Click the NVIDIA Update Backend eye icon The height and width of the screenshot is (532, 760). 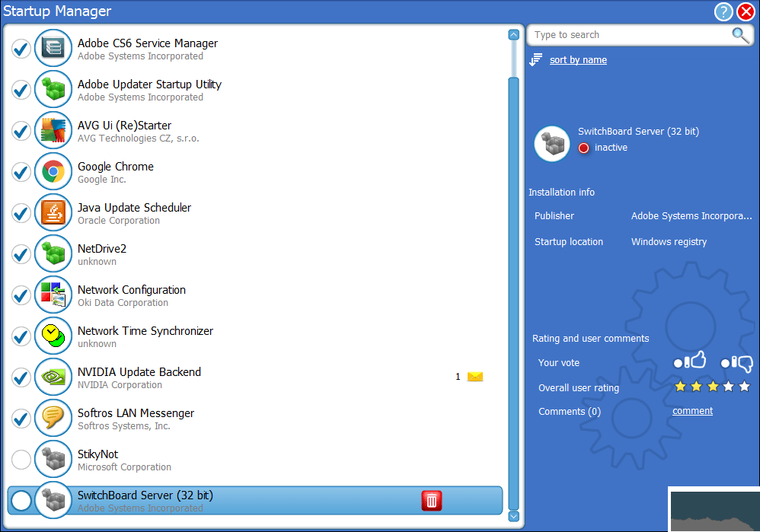[x=53, y=377]
